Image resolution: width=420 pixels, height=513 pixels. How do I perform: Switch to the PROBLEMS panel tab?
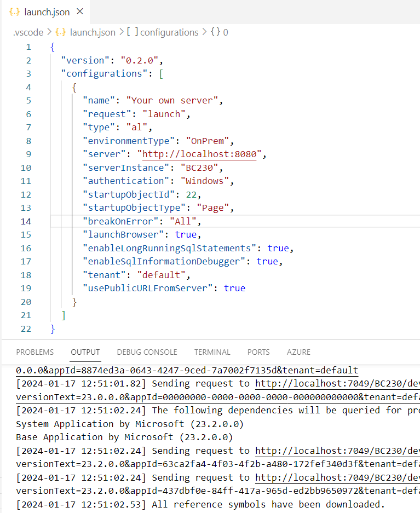click(x=35, y=352)
